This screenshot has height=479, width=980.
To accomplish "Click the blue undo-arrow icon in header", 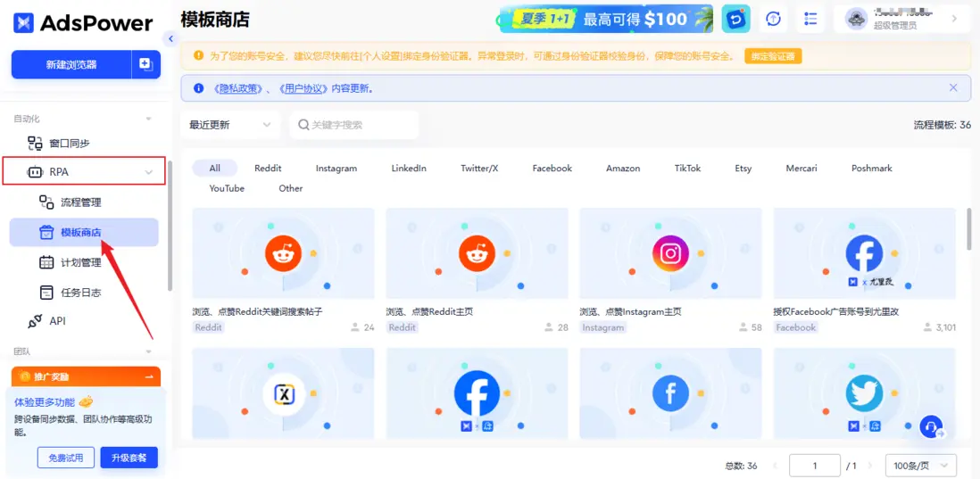I will [x=735, y=19].
